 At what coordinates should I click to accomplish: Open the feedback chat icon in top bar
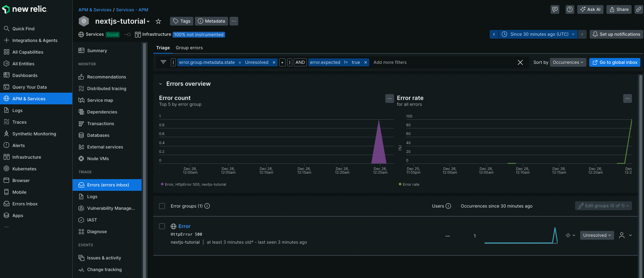[555, 9]
